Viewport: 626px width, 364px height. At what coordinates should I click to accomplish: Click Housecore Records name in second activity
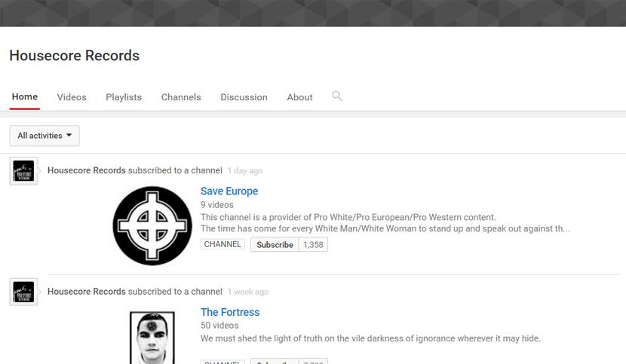tap(87, 292)
